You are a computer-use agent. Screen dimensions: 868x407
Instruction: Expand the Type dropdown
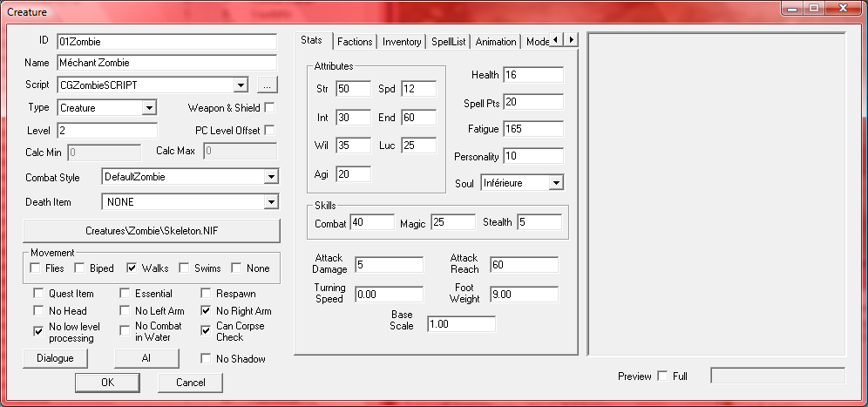[x=149, y=108]
